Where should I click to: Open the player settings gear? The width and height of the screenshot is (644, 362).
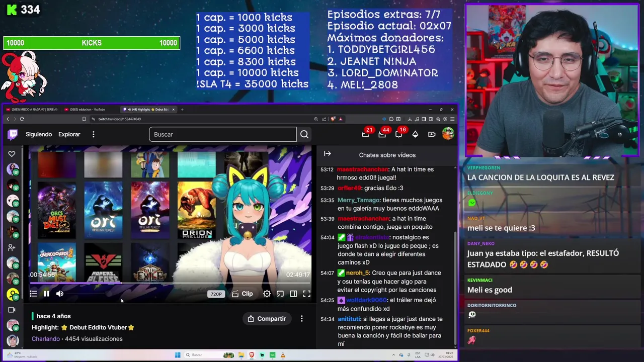267,294
